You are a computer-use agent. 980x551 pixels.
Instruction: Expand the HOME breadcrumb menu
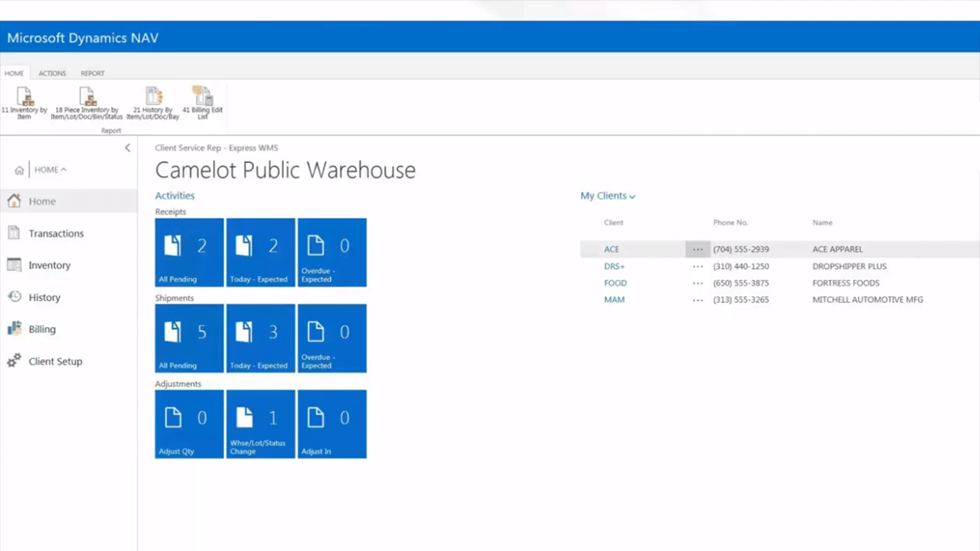click(x=51, y=170)
